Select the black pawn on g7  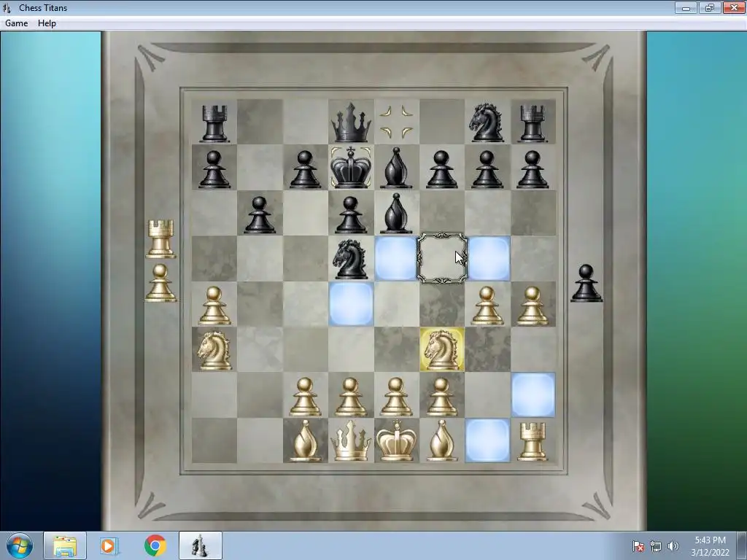487,169
